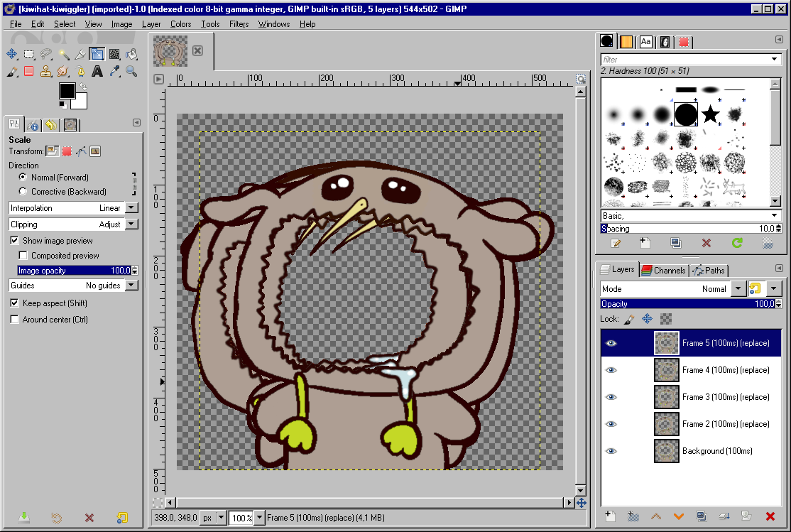Set Transform target to image
The image size is (791, 532).
(95, 151)
